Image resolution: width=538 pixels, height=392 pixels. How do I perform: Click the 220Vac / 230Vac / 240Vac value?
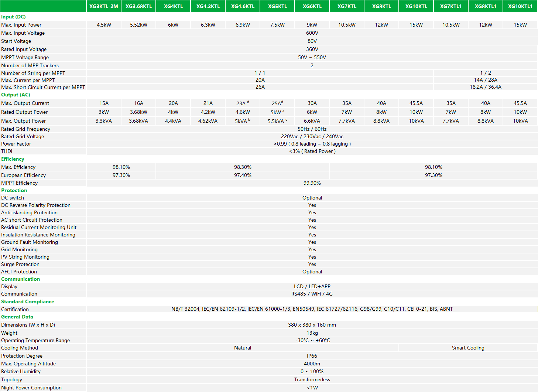[312, 136]
